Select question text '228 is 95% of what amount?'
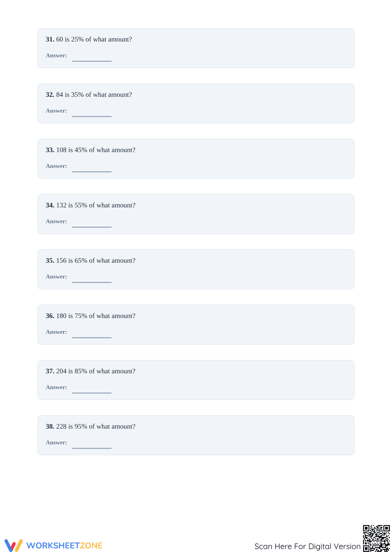 [x=96, y=426]
